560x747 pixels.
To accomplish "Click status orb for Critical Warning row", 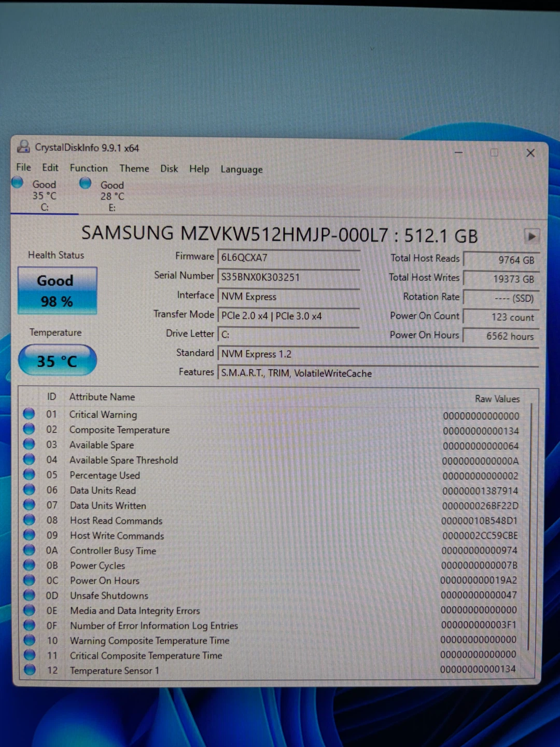I will point(29,414).
